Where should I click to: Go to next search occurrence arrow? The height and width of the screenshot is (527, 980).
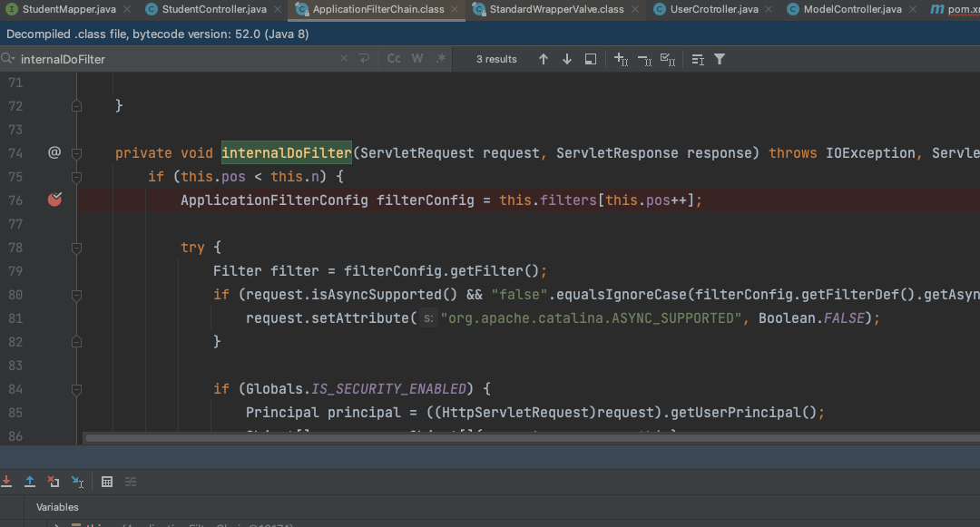tap(567, 59)
